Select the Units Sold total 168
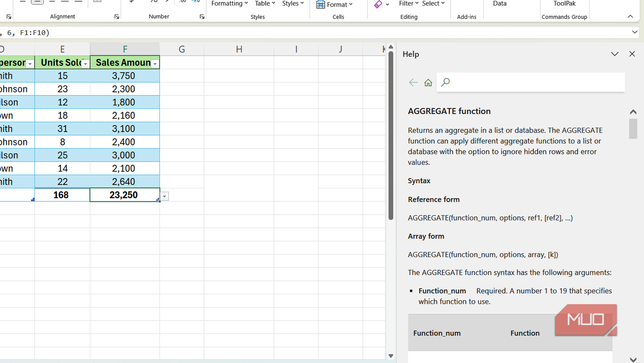Screen dimensions: 644x363 coord(62,195)
